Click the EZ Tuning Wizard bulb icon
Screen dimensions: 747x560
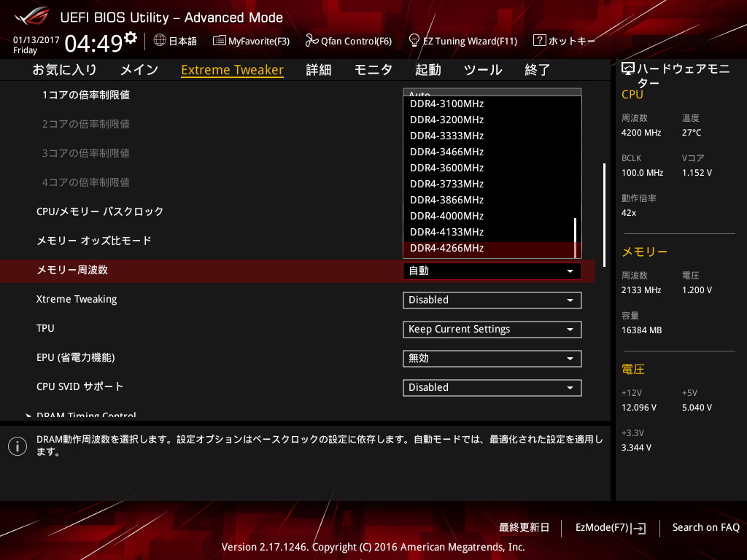pos(414,41)
